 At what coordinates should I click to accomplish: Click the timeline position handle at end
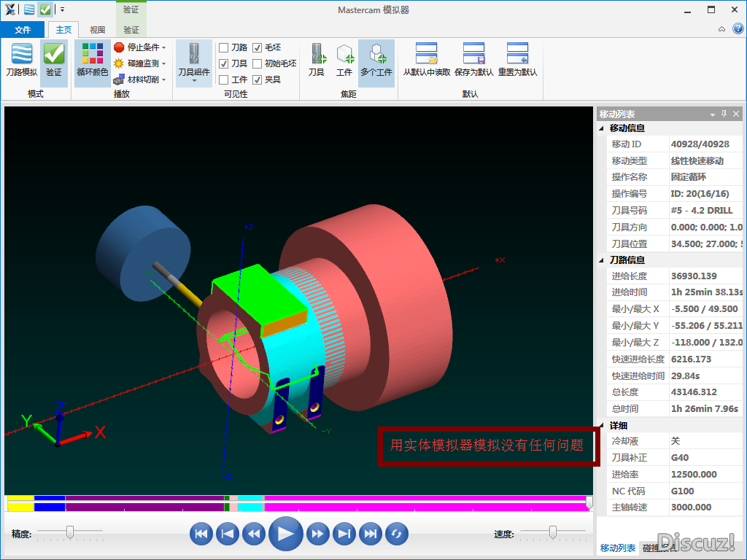[589, 502]
